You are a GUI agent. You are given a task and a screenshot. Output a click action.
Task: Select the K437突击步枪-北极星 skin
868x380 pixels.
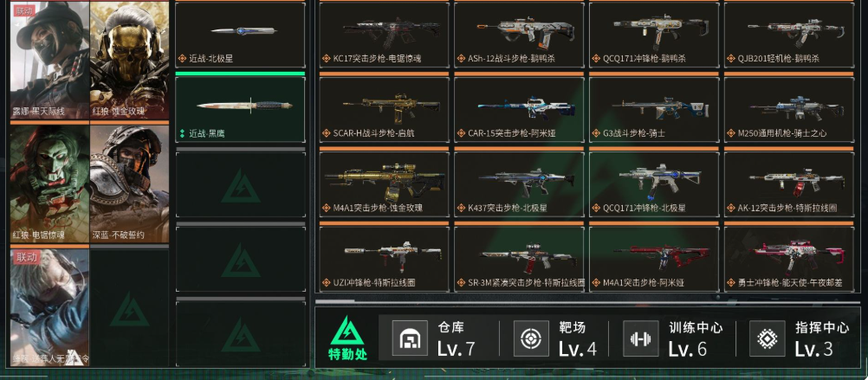pyautogui.click(x=519, y=184)
